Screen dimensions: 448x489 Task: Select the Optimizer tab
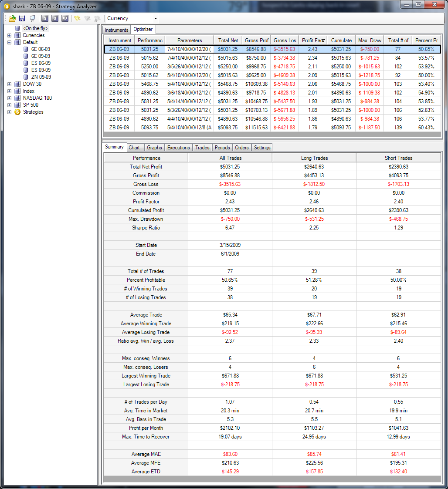pos(143,29)
